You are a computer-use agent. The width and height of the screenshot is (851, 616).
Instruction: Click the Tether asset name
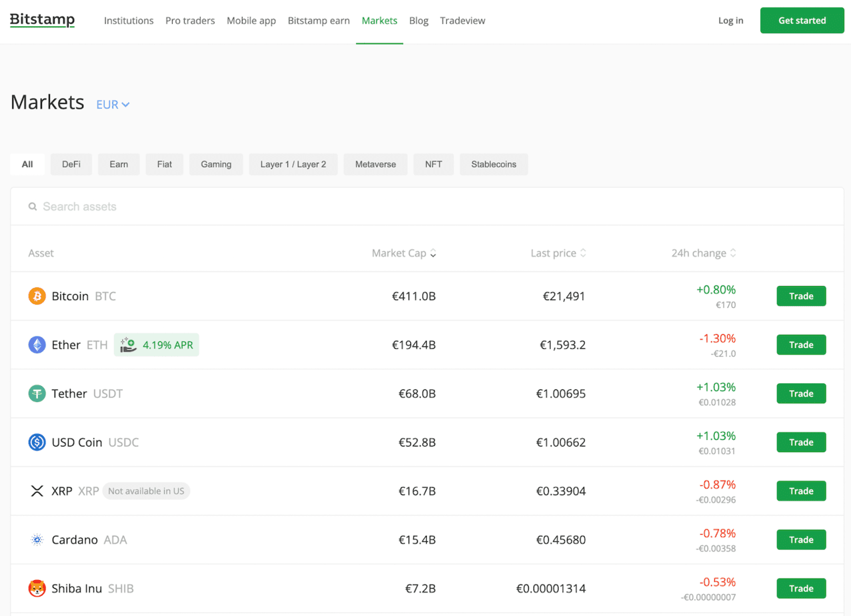[x=69, y=393]
